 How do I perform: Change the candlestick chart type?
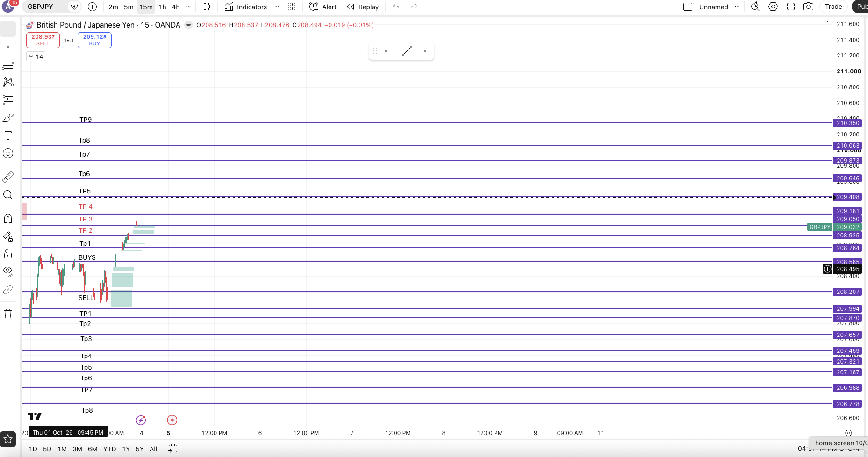(x=207, y=7)
